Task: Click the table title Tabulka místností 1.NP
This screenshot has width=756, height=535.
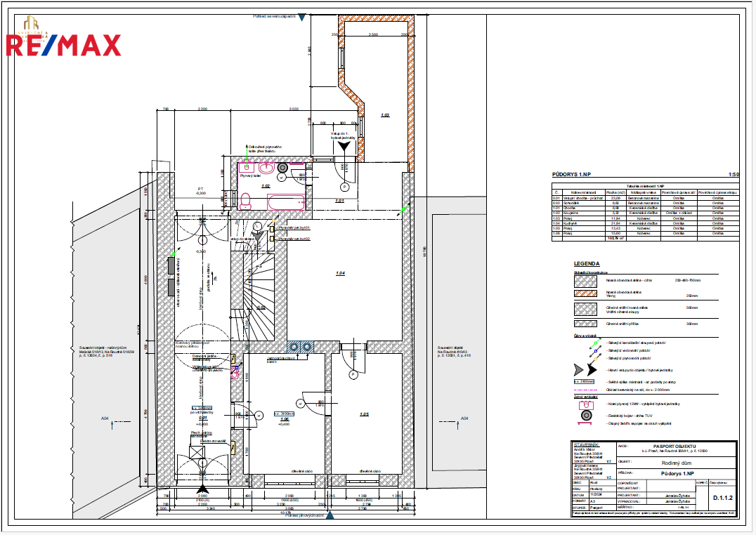Action: click(645, 185)
